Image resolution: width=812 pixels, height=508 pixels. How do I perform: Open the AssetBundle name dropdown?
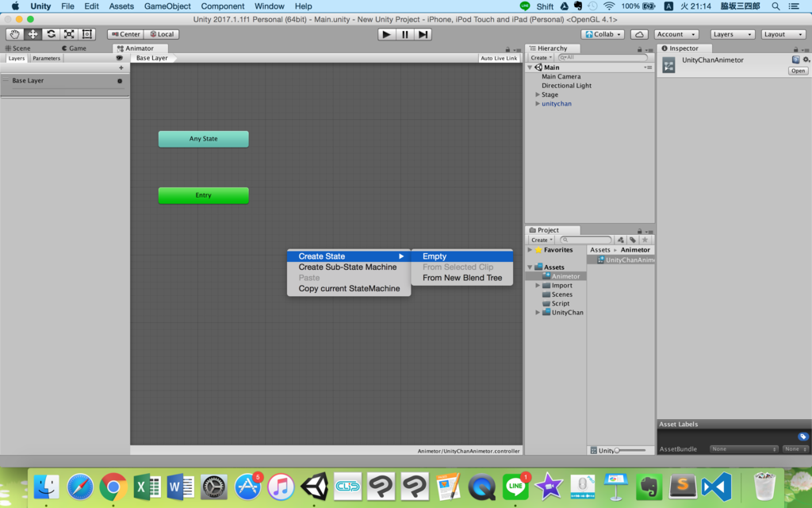pos(744,449)
